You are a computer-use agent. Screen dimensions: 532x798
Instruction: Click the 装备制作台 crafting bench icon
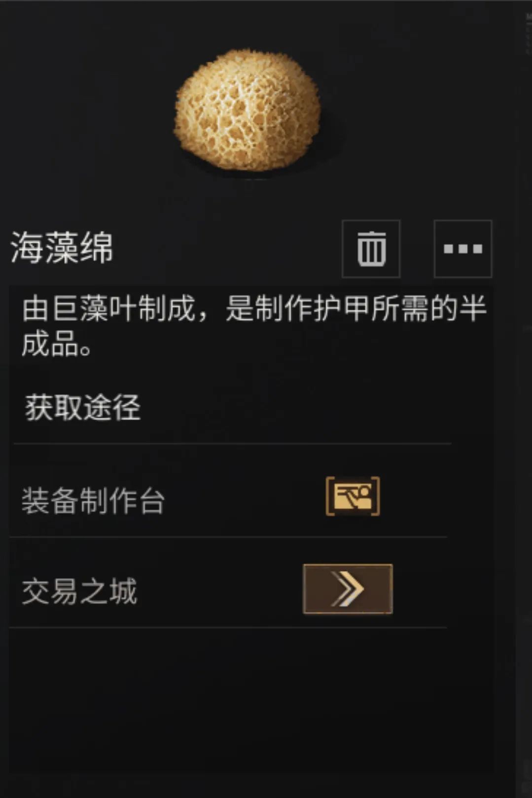coord(353,496)
